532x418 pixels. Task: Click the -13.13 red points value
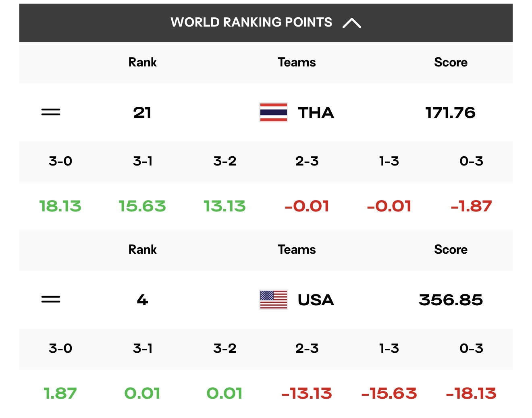coord(307,393)
